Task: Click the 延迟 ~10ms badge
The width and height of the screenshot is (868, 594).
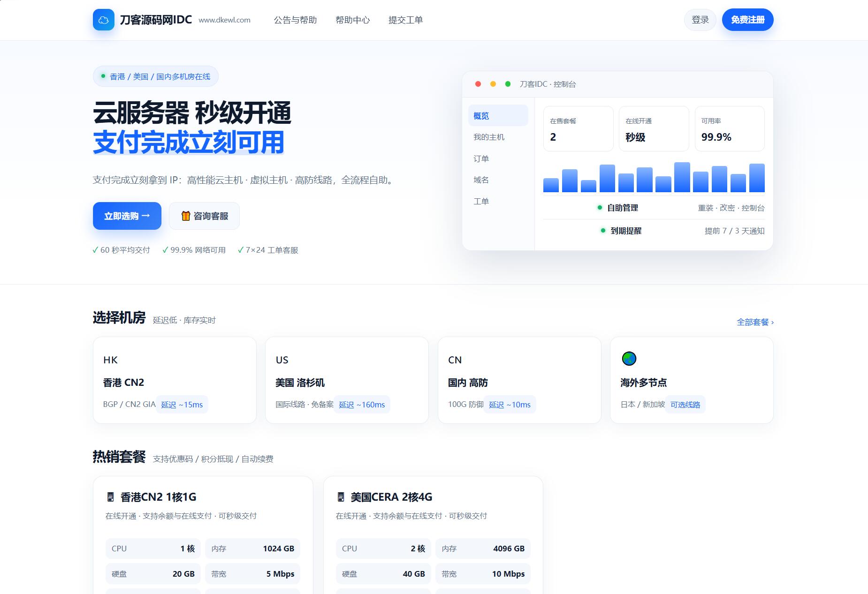Action: click(510, 405)
